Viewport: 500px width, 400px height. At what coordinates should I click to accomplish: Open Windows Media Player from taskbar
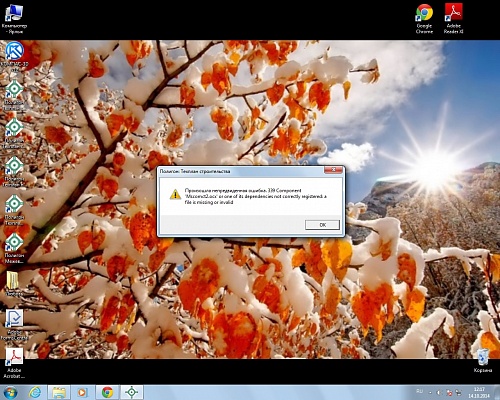[82, 393]
